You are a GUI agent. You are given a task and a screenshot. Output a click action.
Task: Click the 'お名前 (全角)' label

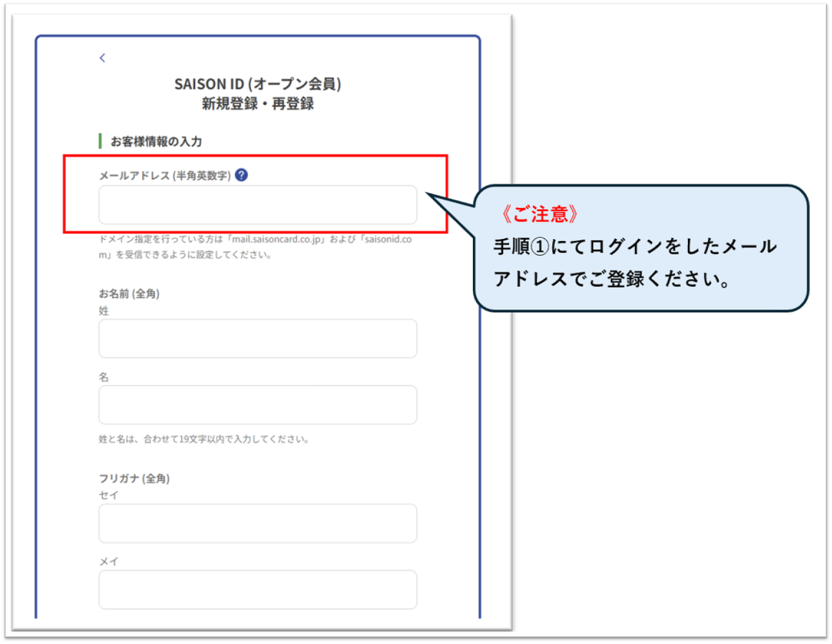(x=129, y=294)
